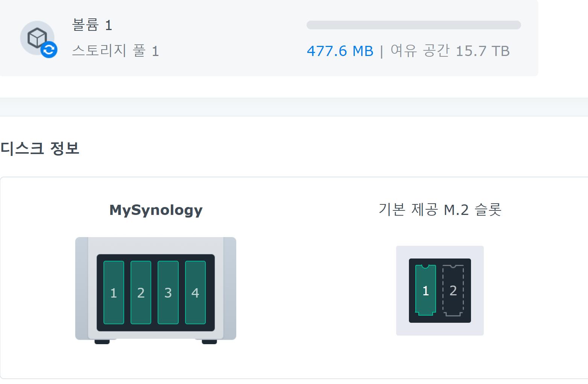Select empty M.2 slot 2
This screenshot has width=588, height=384.
[x=453, y=290]
